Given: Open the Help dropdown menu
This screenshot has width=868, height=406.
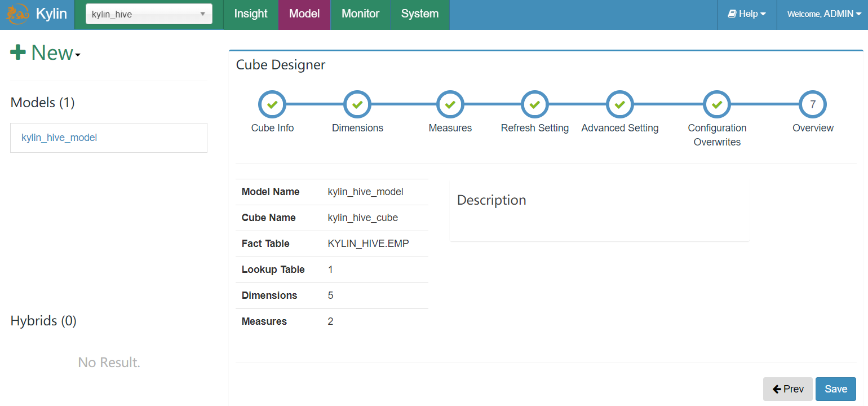Looking at the screenshot, I should pyautogui.click(x=747, y=14).
